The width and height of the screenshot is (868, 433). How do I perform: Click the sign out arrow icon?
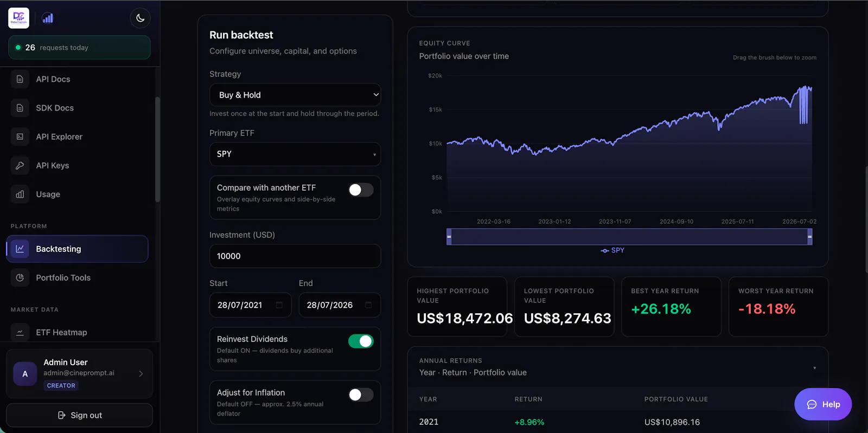(x=62, y=415)
